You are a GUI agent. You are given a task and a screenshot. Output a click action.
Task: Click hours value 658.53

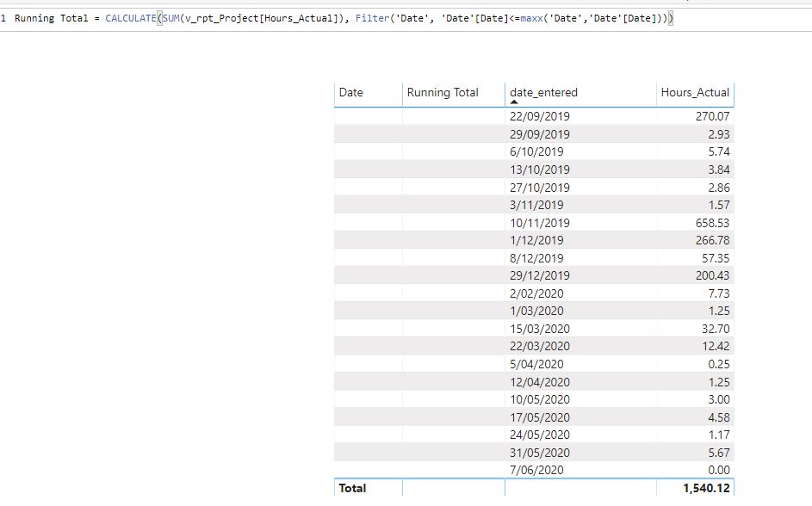pyautogui.click(x=712, y=223)
